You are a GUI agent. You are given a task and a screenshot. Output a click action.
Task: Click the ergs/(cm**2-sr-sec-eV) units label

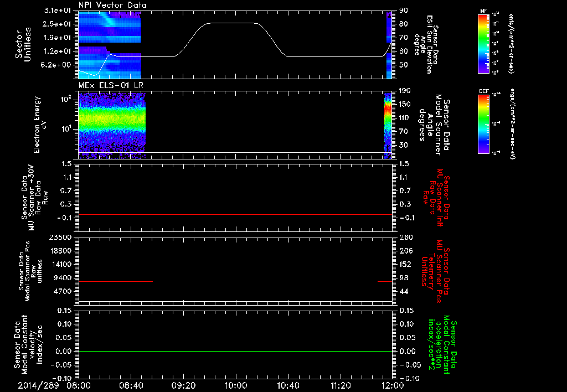[x=512, y=124]
